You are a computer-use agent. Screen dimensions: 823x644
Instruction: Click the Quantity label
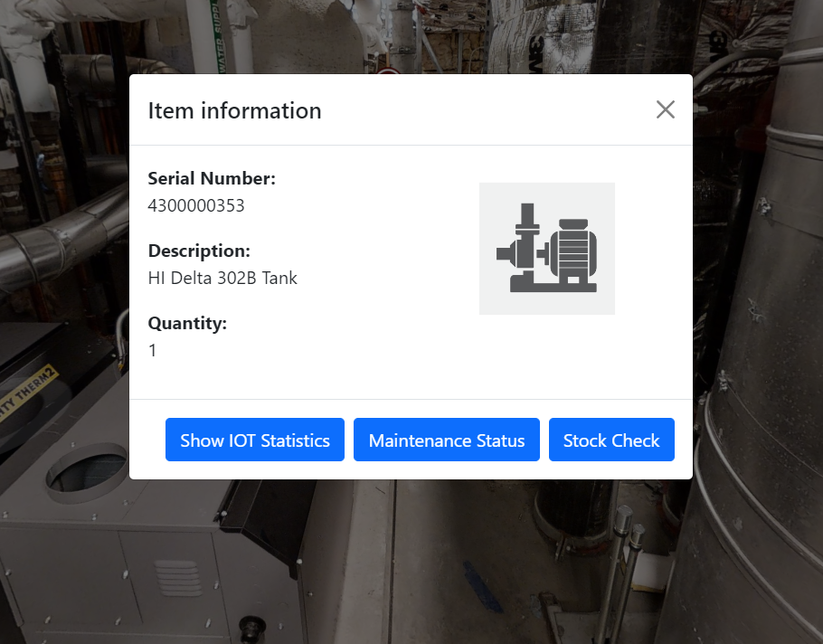(187, 324)
